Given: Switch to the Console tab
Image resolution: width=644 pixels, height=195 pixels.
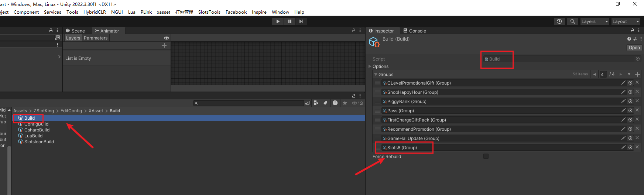Looking at the screenshot, I should pyautogui.click(x=415, y=31).
